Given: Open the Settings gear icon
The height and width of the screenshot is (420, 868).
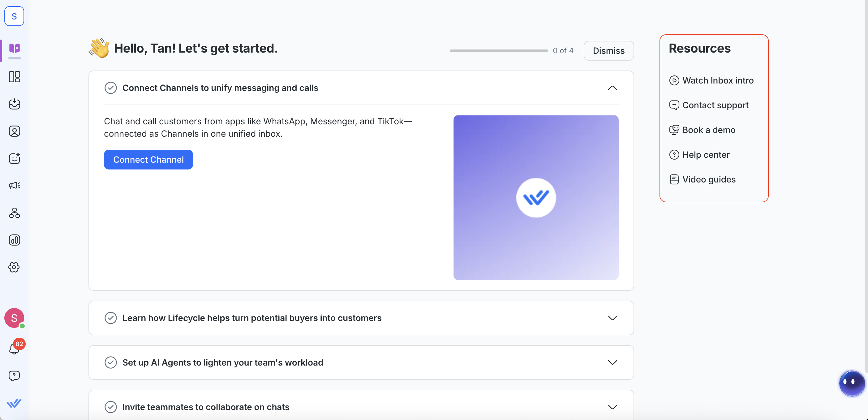Looking at the screenshot, I should pos(15,268).
